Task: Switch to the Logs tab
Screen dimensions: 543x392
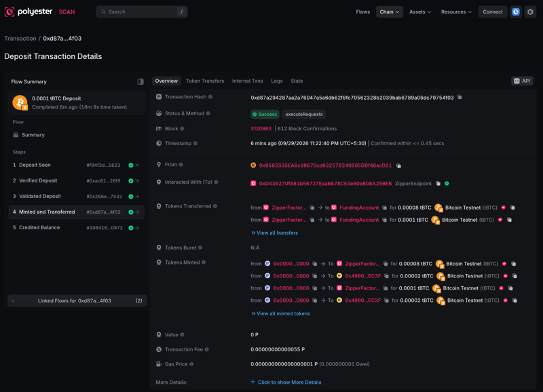Action: 277,81
